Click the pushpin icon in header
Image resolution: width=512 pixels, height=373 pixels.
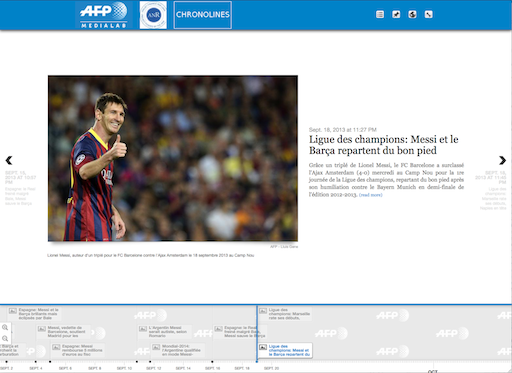click(x=396, y=14)
